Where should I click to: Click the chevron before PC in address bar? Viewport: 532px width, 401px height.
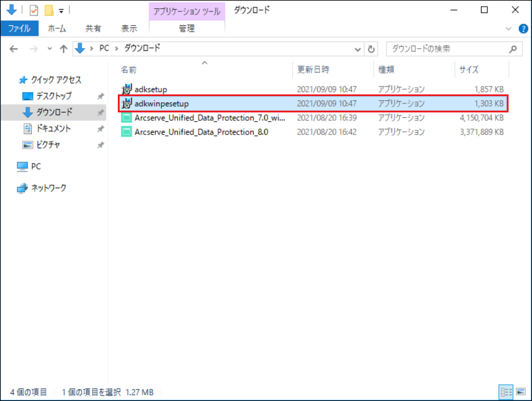point(91,49)
